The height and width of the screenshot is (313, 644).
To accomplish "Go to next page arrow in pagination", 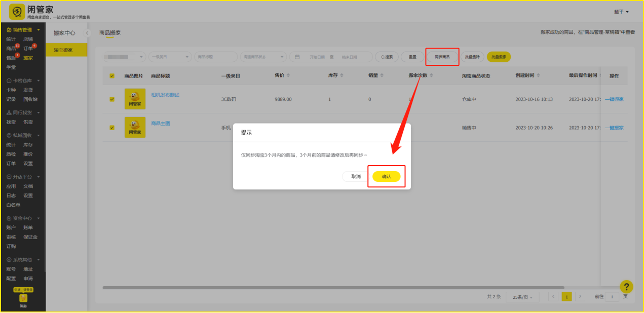I will pyautogui.click(x=580, y=297).
